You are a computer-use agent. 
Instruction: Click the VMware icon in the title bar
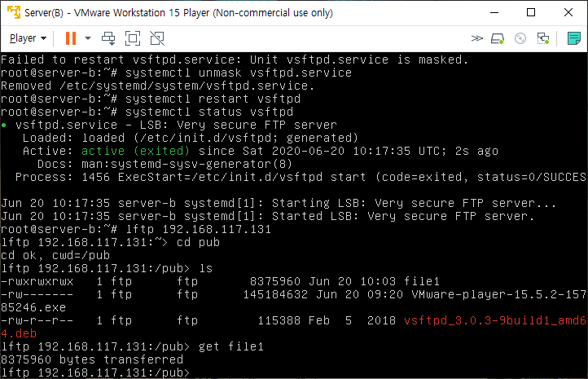[x=12, y=12]
